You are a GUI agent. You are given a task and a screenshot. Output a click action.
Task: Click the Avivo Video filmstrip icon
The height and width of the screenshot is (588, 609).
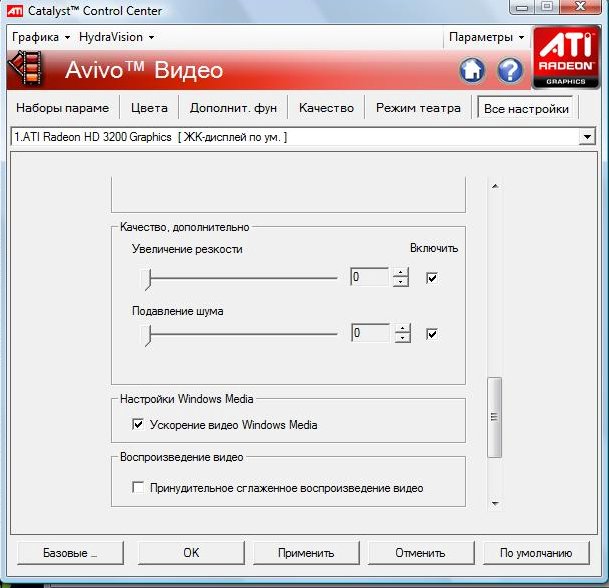pyautogui.click(x=27, y=68)
